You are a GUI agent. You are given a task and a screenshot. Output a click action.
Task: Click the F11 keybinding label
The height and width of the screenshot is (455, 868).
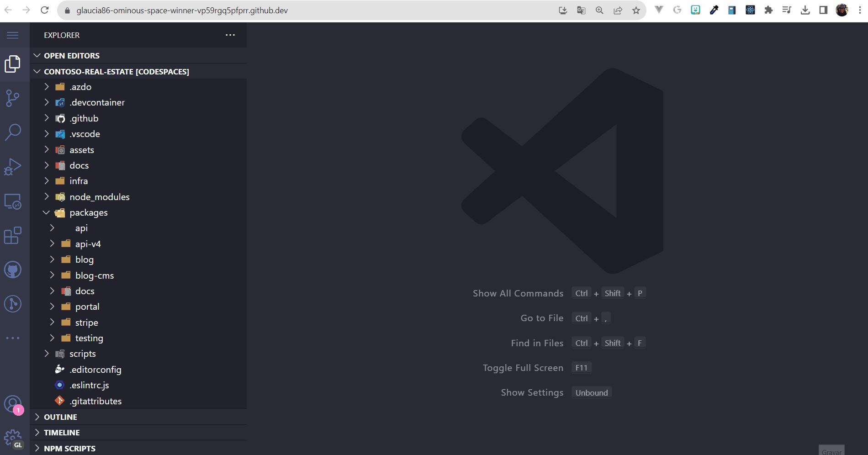coord(582,368)
